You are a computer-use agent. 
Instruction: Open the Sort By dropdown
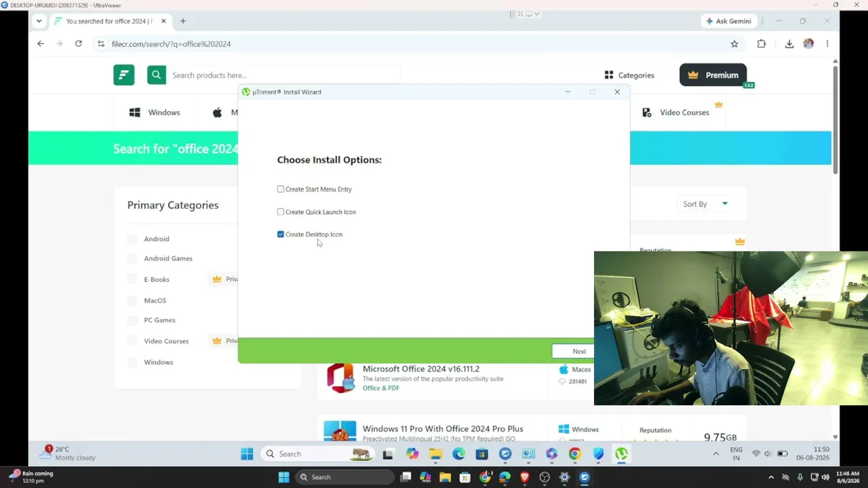coord(706,204)
